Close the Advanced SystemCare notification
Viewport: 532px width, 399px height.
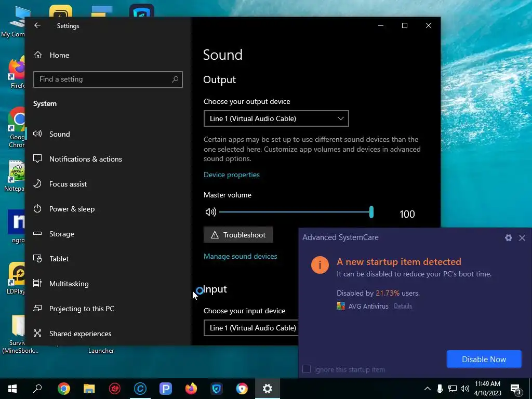pos(522,238)
